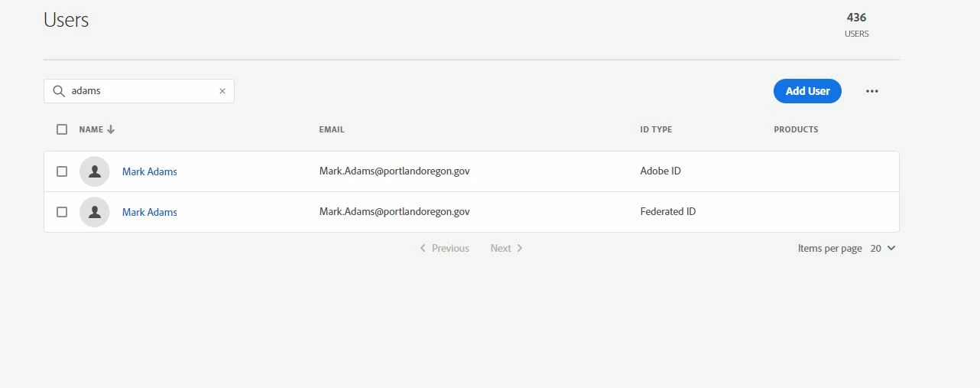Click the search magnifier icon
This screenshot has height=388, width=980.
point(59,91)
